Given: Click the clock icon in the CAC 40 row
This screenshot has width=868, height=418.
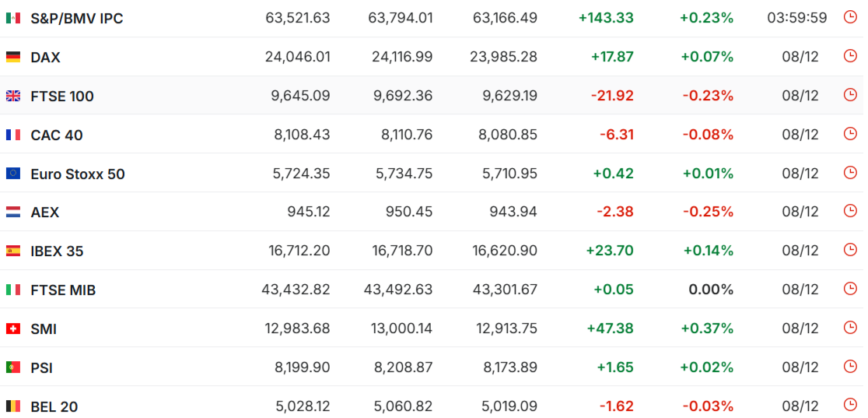Looking at the screenshot, I should pyautogui.click(x=850, y=134).
